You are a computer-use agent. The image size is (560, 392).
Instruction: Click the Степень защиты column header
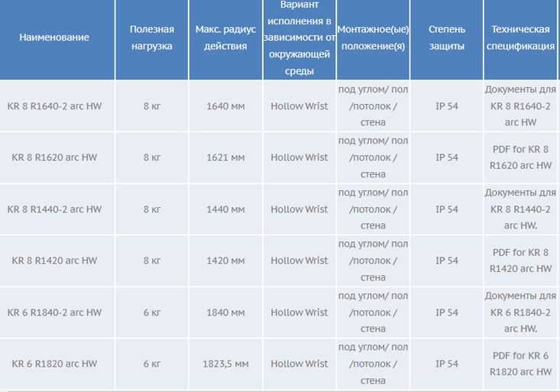[447, 37]
